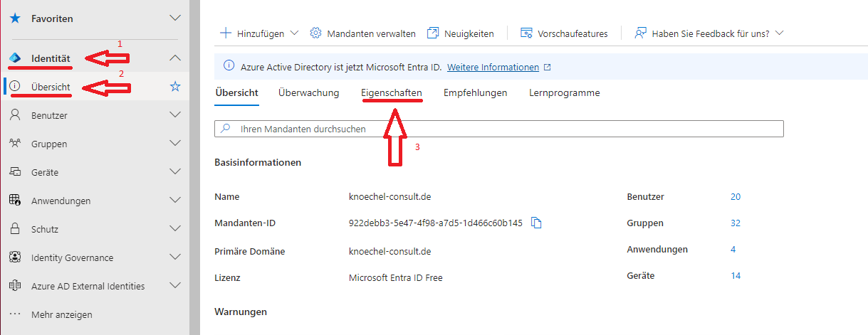The width and height of the screenshot is (868, 335).
Task: Click the Identity Governance icon in sidebar
Action: point(15,257)
